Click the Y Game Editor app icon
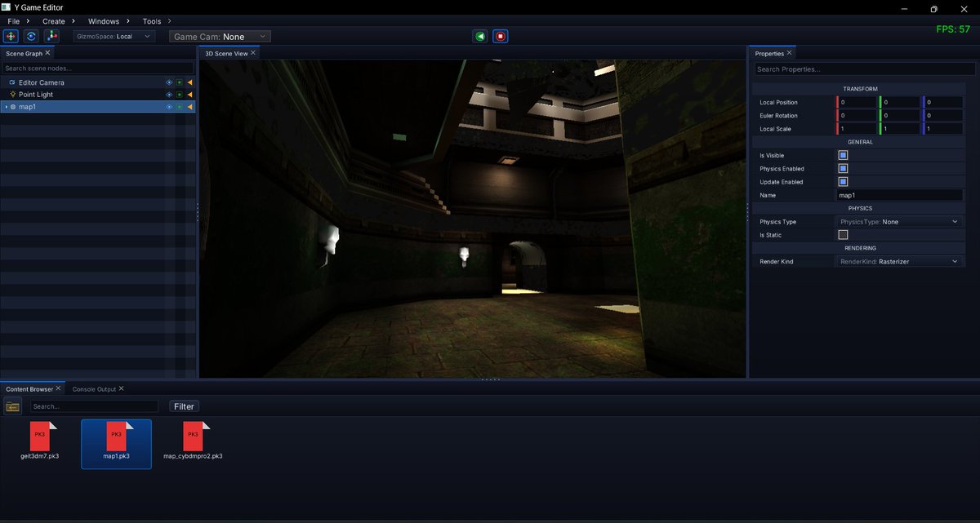The image size is (980, 523). click(x=7, y=7)
